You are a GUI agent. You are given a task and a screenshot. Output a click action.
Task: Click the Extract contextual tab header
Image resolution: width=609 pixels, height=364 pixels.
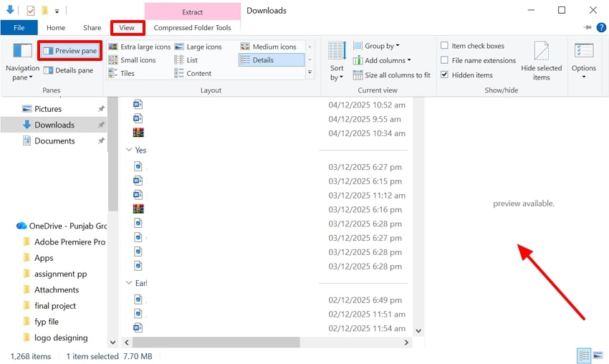click(x=193, y=12)
